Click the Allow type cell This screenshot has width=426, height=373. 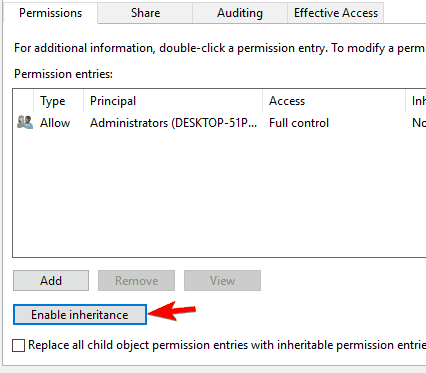[55, 123]
